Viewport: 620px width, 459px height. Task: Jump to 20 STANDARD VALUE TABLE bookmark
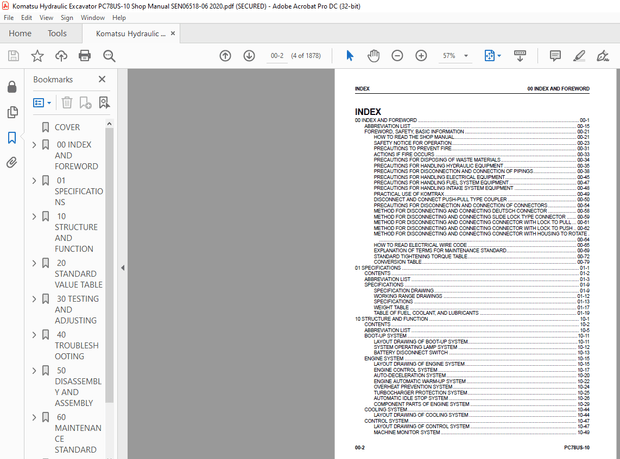(78, 274)
